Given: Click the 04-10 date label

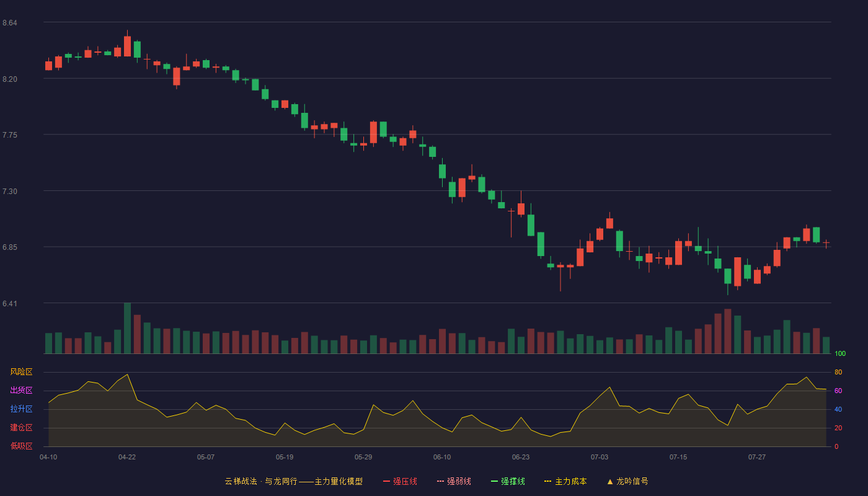Looking at the screenshot, I should click(x=48, y=457).
